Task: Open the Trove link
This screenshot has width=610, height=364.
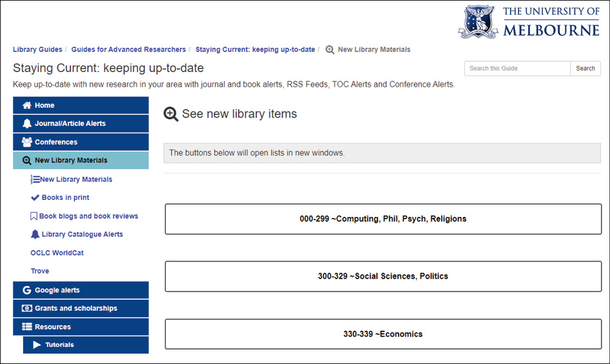Action: (40, 271)
